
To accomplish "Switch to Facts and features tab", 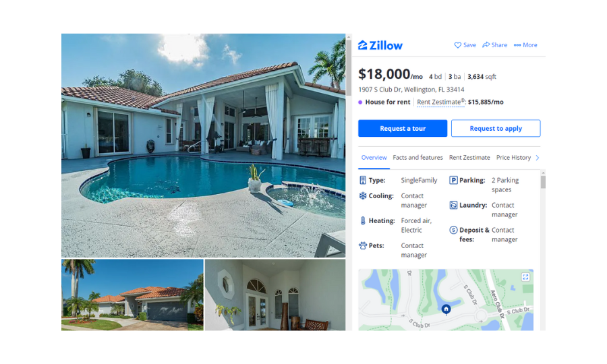I will click(417, 158).
